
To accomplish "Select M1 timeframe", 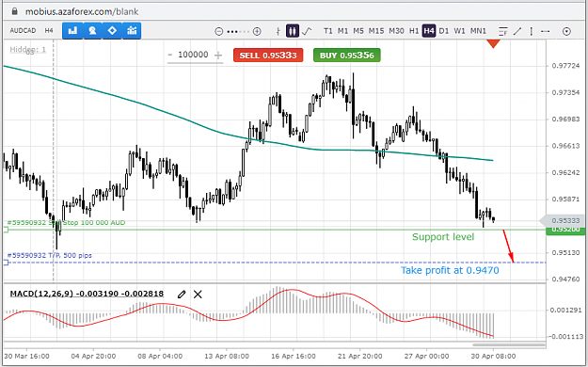I will [x=342, y=31].
